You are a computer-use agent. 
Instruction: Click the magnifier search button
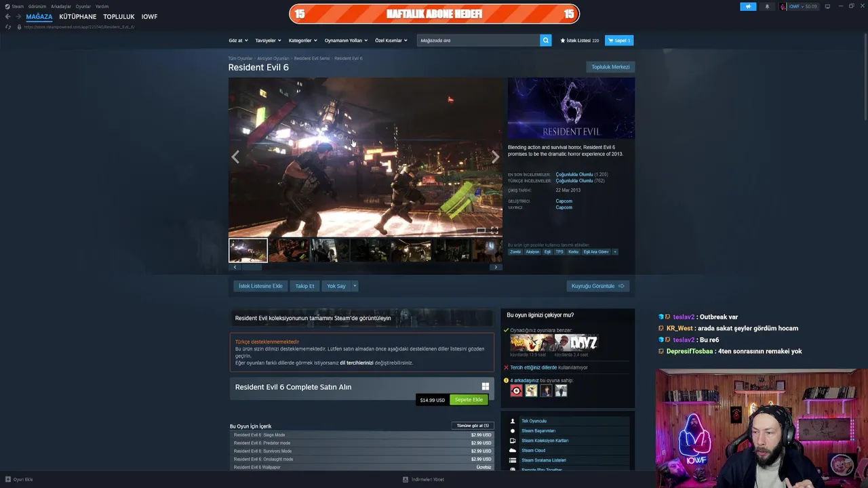point(546,40)
